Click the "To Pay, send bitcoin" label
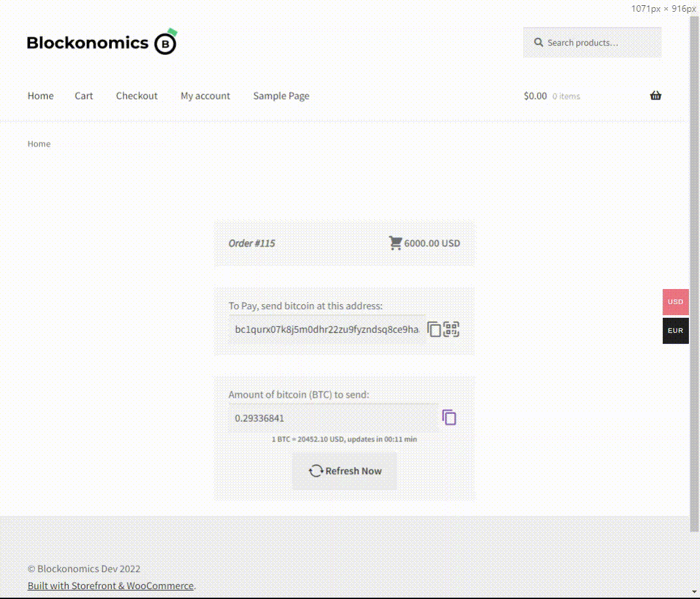 point(306,306)
